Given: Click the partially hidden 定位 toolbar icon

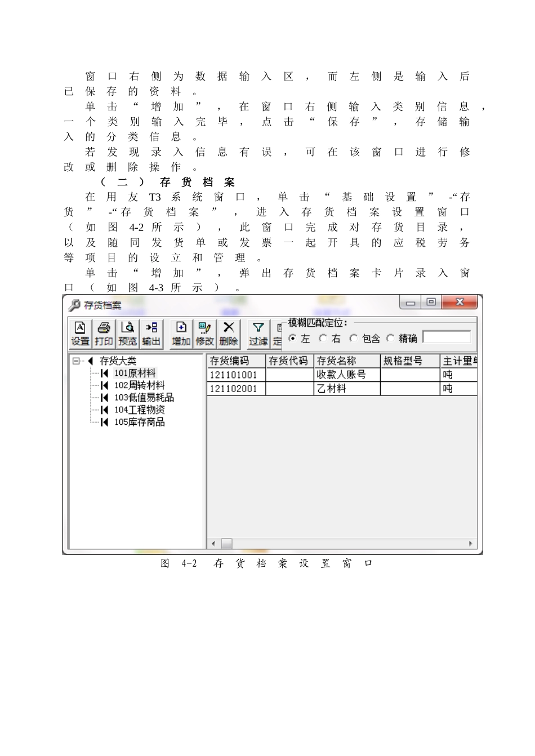Looking at the screenshot, I should pos(277,333).
